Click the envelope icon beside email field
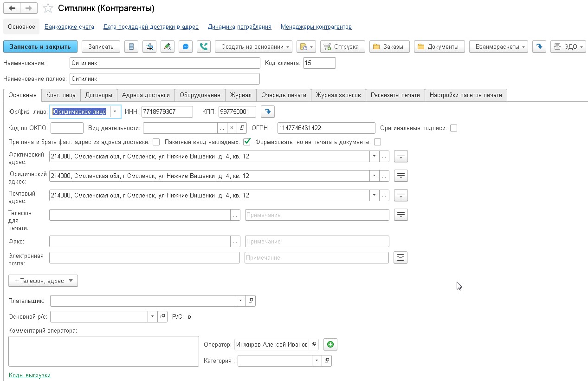588x381 pixels. (x=401, y=257)
